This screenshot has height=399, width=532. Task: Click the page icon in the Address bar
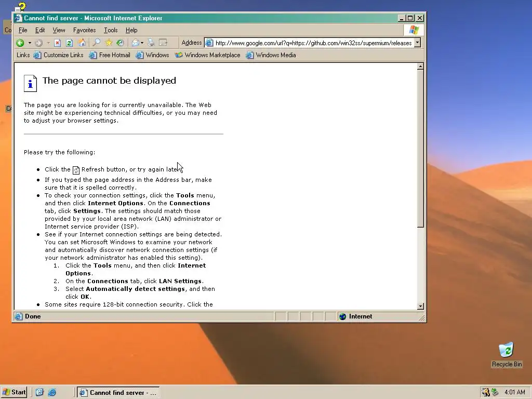209,43
